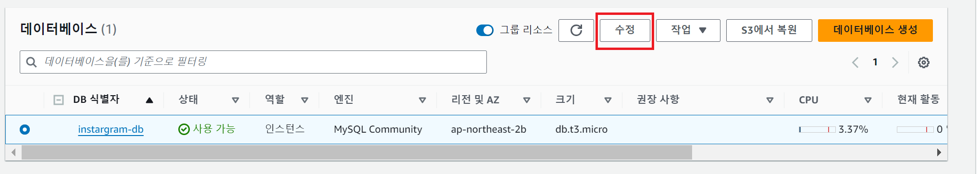Image resolution: width=980 pixels, height=174 pixels.
Task: Go to next page arrow
Action: pyautogui.click(x=895, y=62)
